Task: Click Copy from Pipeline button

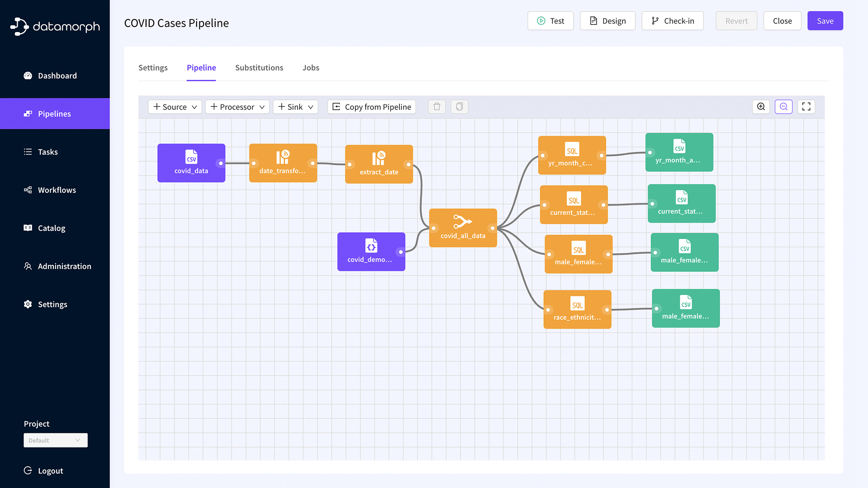Action: (x=372, y=107)
